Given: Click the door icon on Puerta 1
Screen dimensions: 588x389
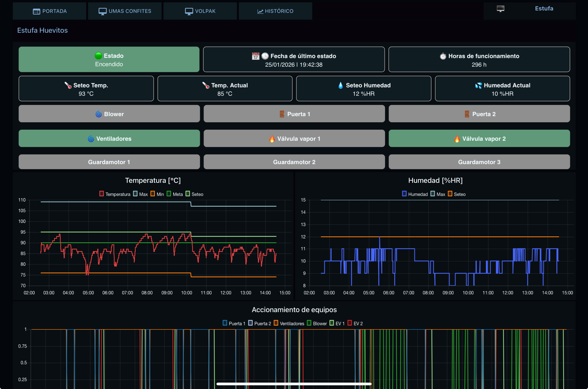Looking at the screenshot, I should [282, 114].
